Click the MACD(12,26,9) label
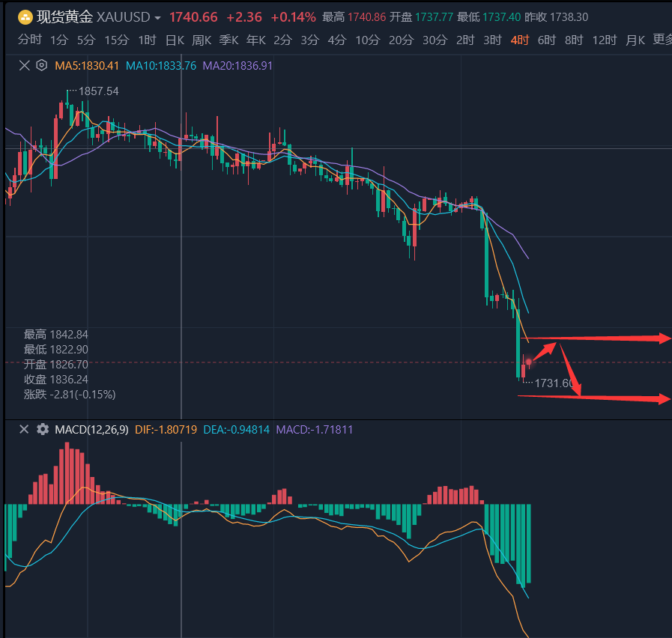Image resolution: width=672 pixels, height=638 pixels. (x=91, y=429)
